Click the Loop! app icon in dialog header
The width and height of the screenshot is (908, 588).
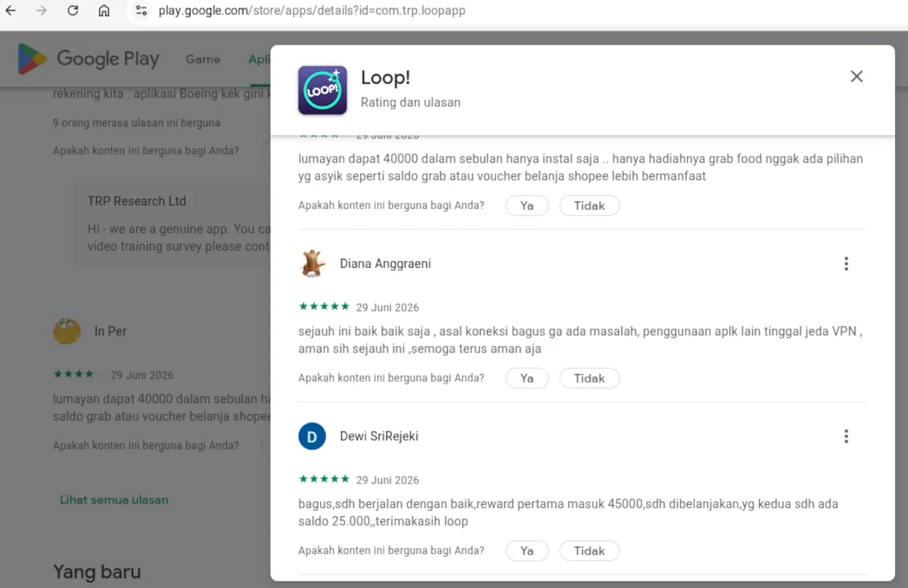pyautogui.click(x=322, y=90)
